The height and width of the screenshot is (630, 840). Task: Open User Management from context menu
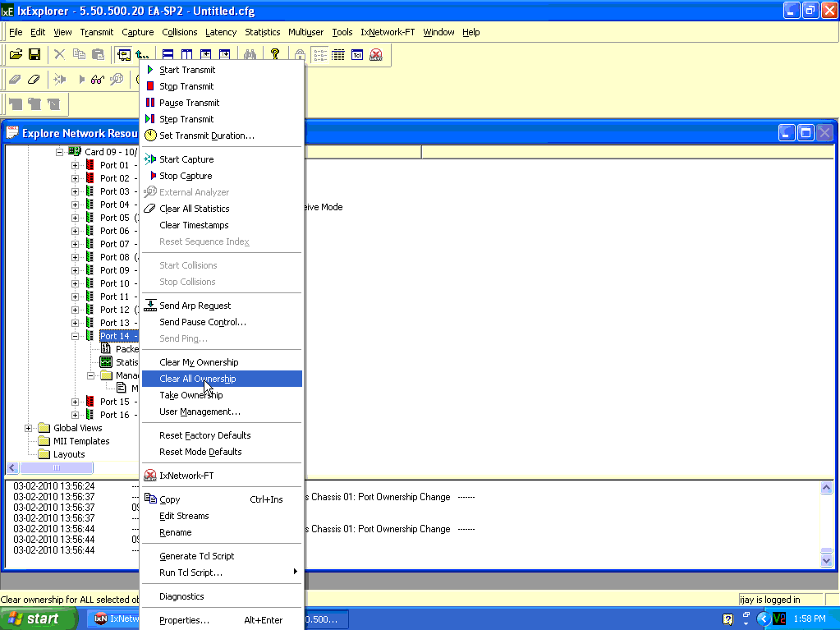(223, 412)
